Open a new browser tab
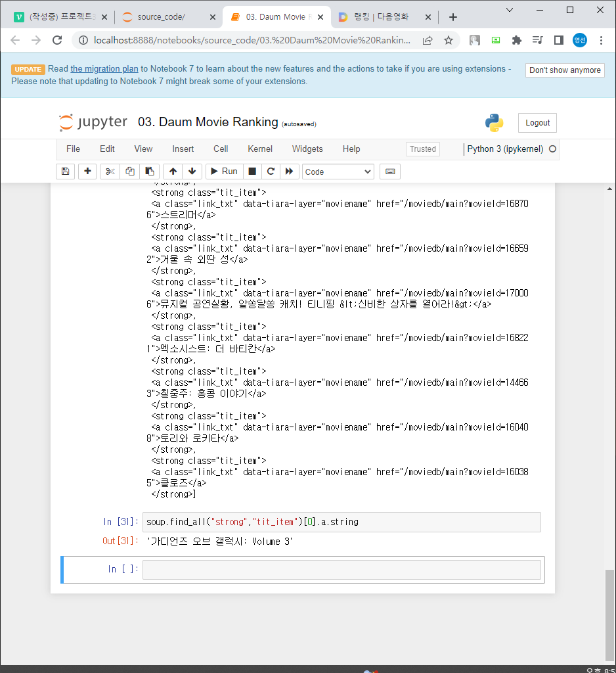The width and height of the screenshot is (616, 673). coord(453,17)
